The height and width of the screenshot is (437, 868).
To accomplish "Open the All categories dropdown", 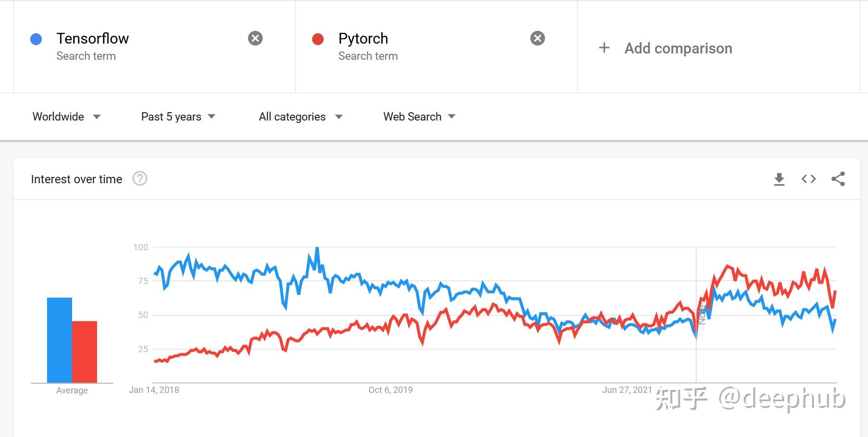I will (300, 117).
